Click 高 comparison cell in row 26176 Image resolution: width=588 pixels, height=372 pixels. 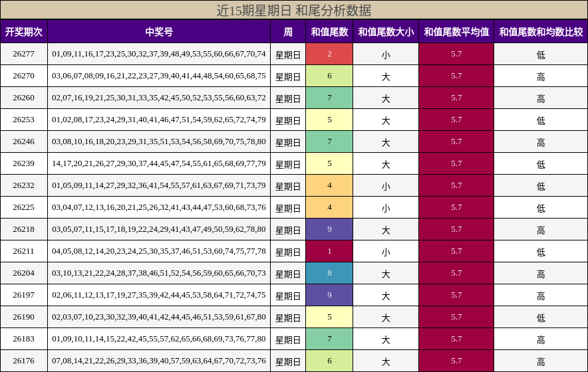click(x=541, y=361)
